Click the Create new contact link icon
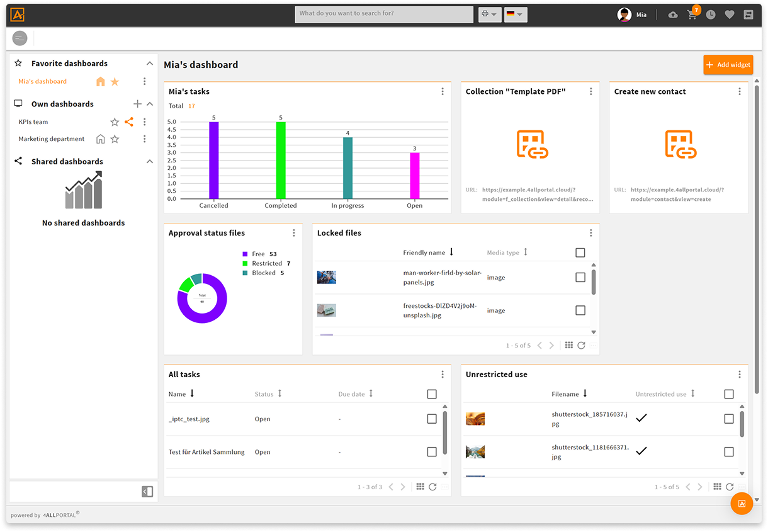The height and width of the screenshot is (532, 768). pyautogui.click(x=681, y=144)
